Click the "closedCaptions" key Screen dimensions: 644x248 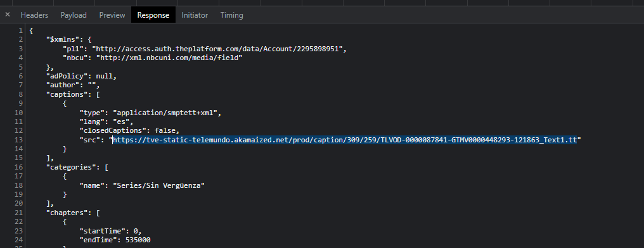point(113,131)
